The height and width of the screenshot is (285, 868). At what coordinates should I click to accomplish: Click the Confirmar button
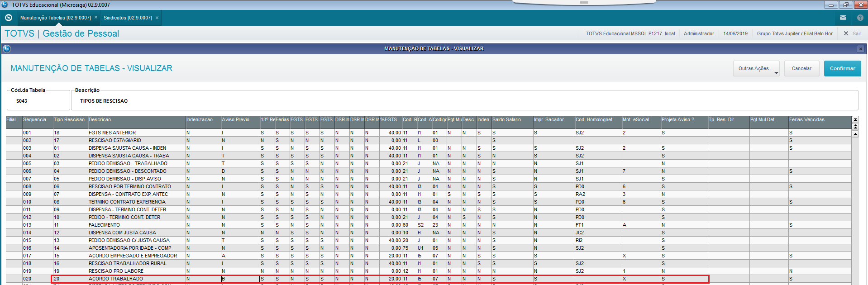842,68
